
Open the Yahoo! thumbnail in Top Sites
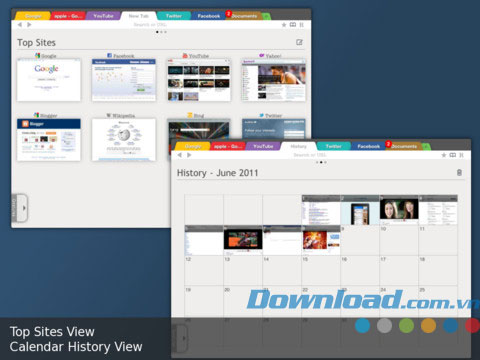(273, 80)
